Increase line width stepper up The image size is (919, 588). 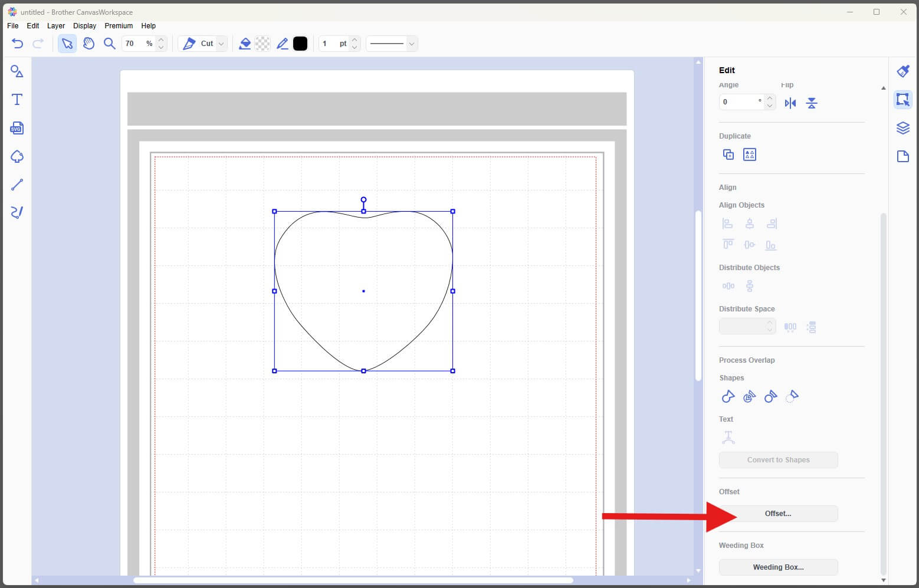(355, 40)
